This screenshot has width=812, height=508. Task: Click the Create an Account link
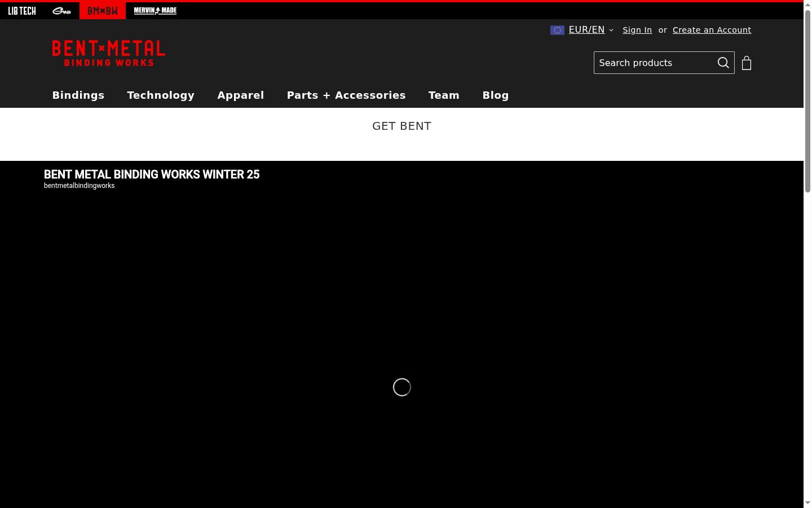pyautogui.click(x=712, y=30)
